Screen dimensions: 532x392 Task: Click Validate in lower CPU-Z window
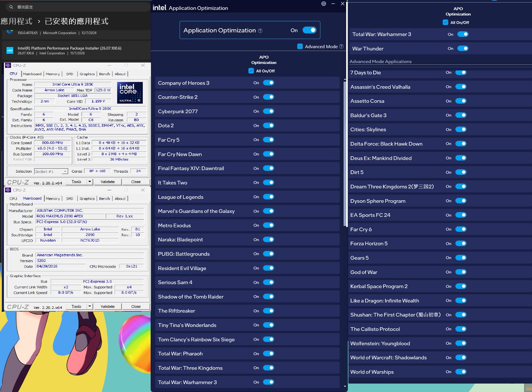[108, 306]
